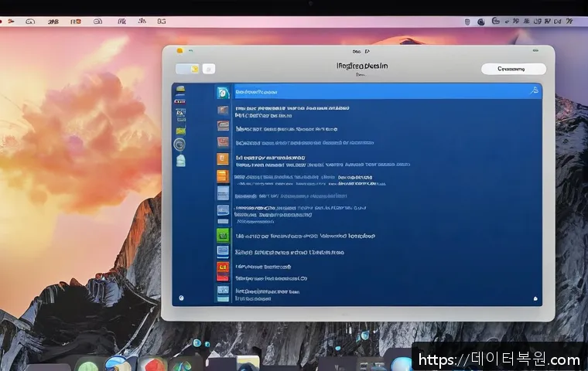Click the small dot at bottom-right of panel
This screenshot has width=588, height=371.
pyautogui.click(x=534, y=298)
